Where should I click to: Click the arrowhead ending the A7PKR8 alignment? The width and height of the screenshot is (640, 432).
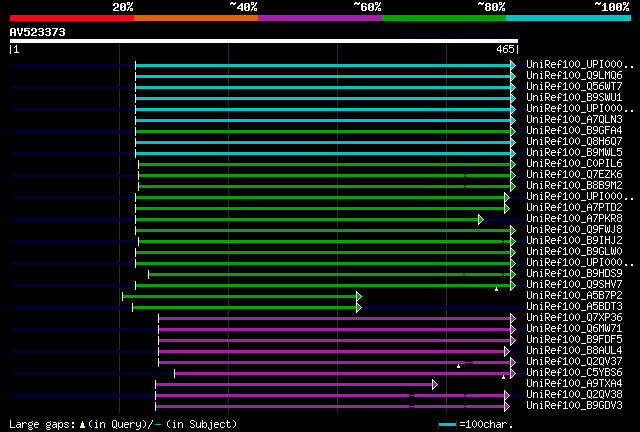click(481, 220)
